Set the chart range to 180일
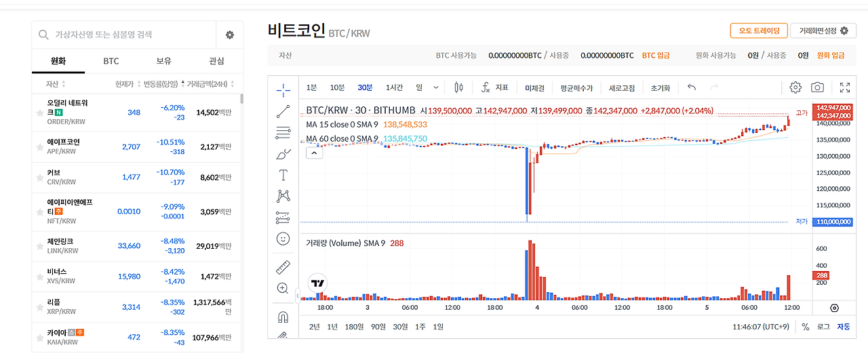The height and width of the screenshot is (360, 868). click(354, 327)
